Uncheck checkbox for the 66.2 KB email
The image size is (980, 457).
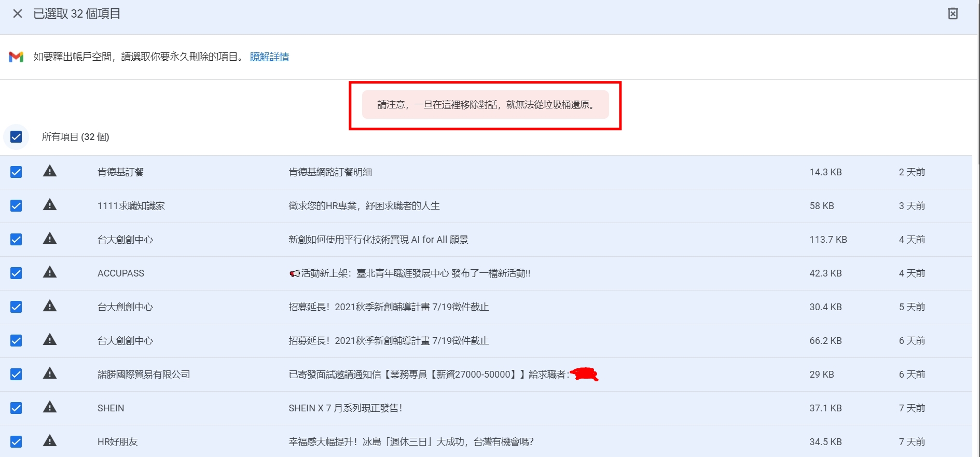click(x=16, y=341)
